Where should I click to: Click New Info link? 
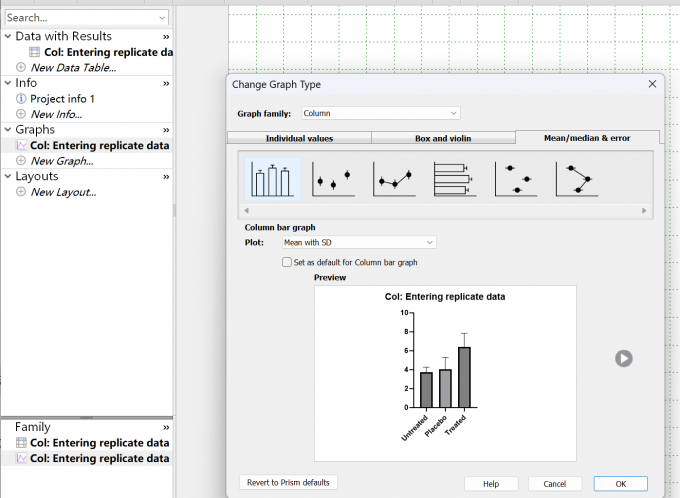(56, 115)
